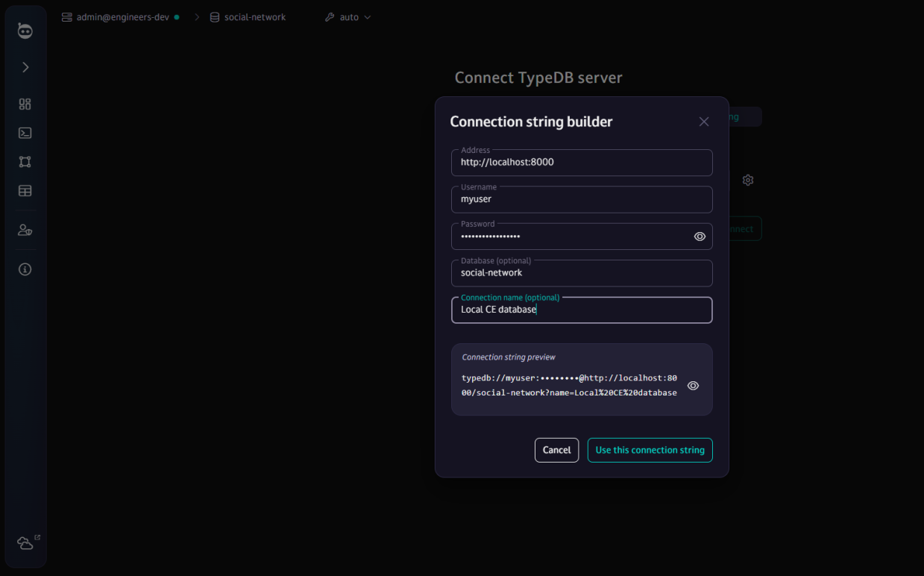The height and width of the screenshot is (576, 924).
Task: Expand the sidebar with the chevron arrow
Action: tap(25, 67)
